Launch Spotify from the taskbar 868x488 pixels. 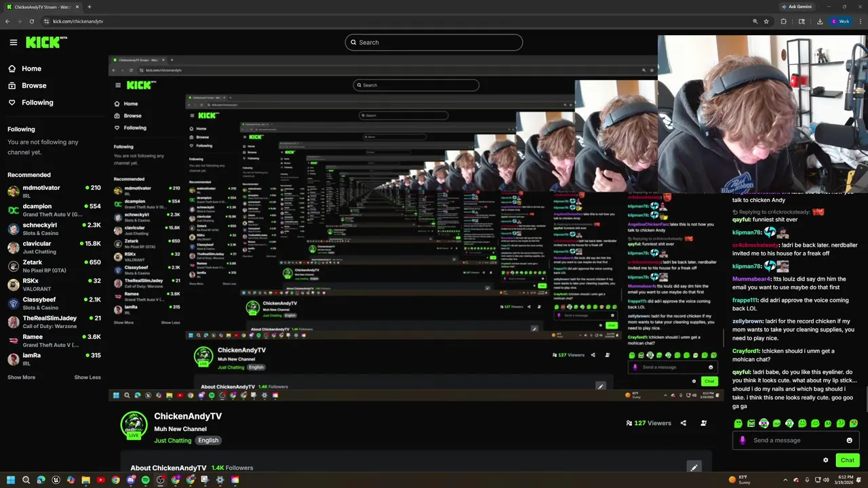coord(145,480)
